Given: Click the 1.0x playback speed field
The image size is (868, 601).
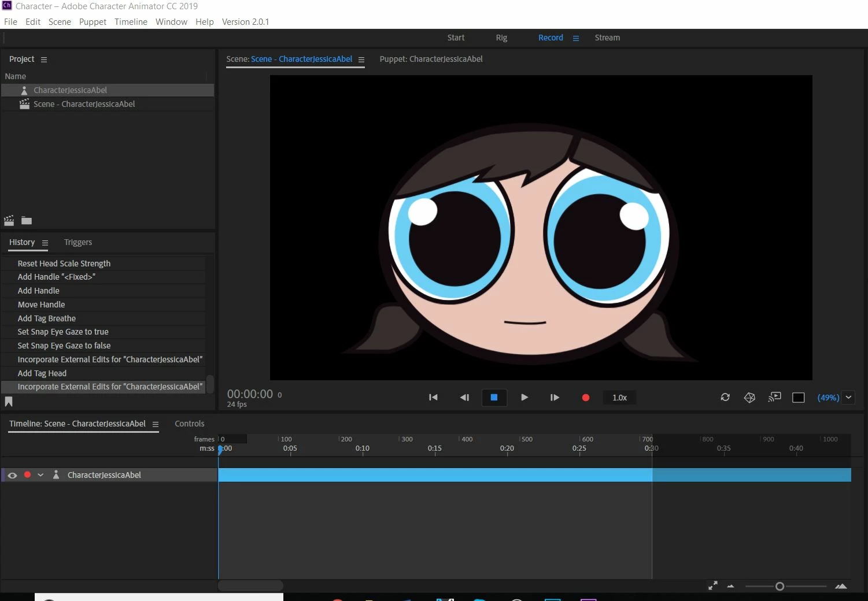Looking at the screenshot, I should [620, 398].
